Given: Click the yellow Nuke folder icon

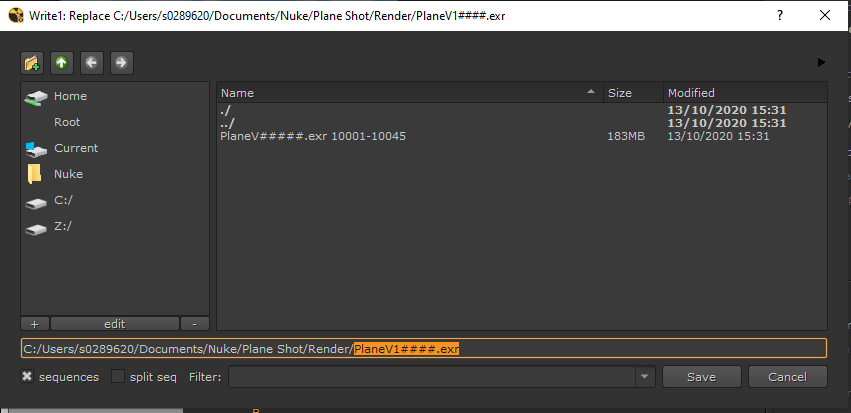Looking at the screenshot, I should pyautogui.click(x=34, y=174).
